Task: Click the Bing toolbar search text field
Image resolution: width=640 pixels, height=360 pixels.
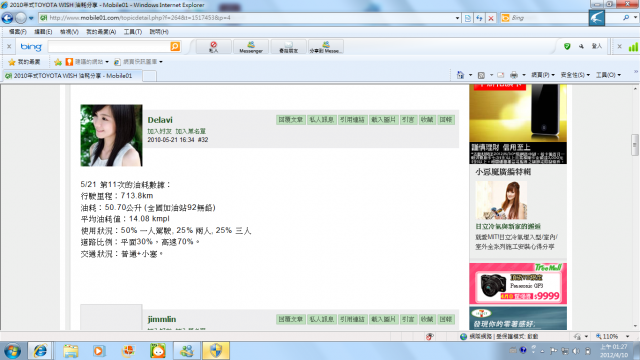Action: click(x=109, y=47)
